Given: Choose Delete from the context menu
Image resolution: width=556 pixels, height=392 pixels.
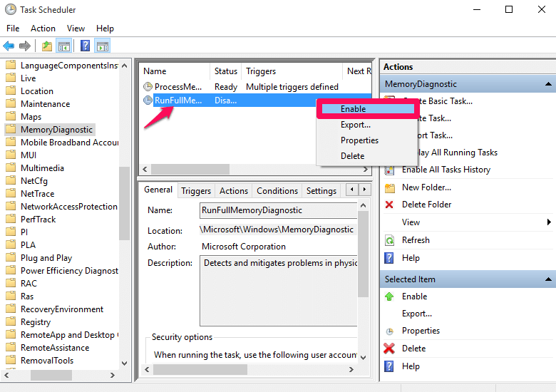Looking at the screenshot, I should point(366,156).
